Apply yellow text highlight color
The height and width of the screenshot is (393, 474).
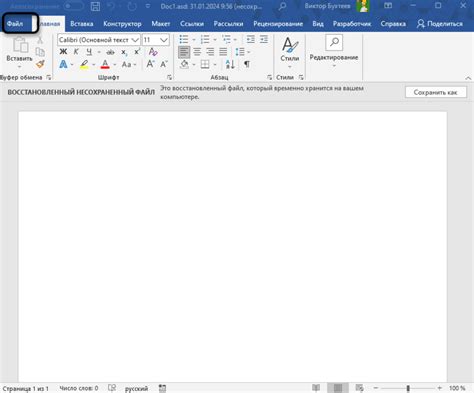(x=84, y=64)
